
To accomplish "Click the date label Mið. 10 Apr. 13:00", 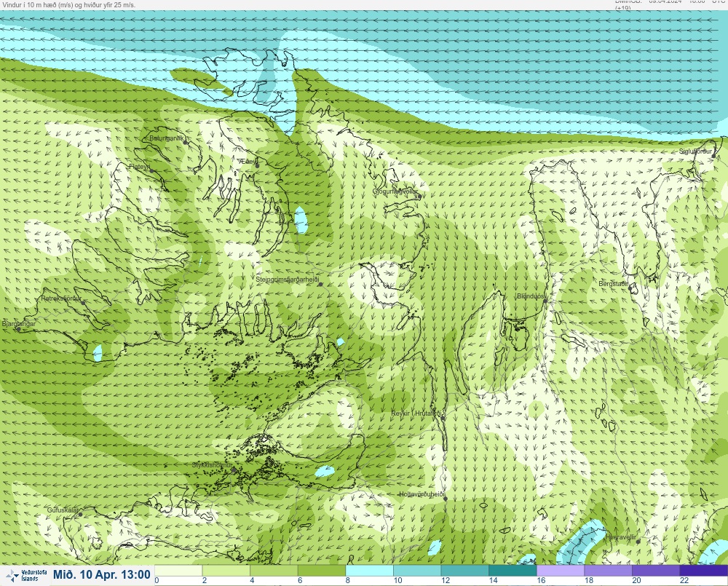I will pyautogui.click(x=102, y=575).
